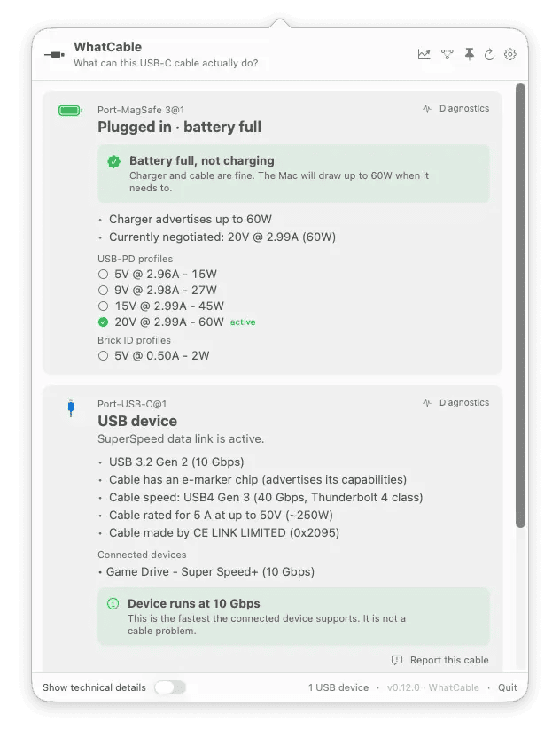This screenshot has width=560, height=737.
Task: Click the 'Battery full, not charging' heading
Action: point(202,160)
